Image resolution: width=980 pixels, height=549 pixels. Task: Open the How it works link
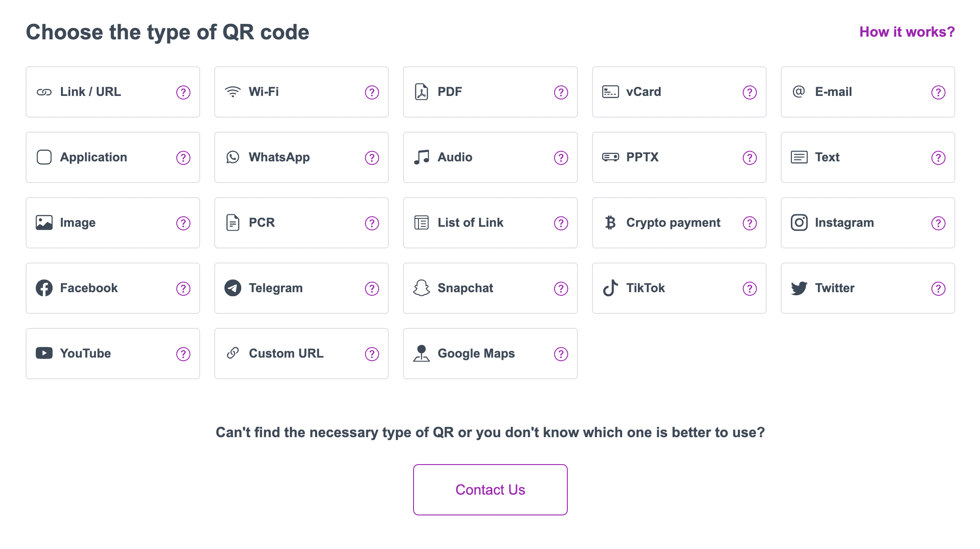(x=907, y=31)
